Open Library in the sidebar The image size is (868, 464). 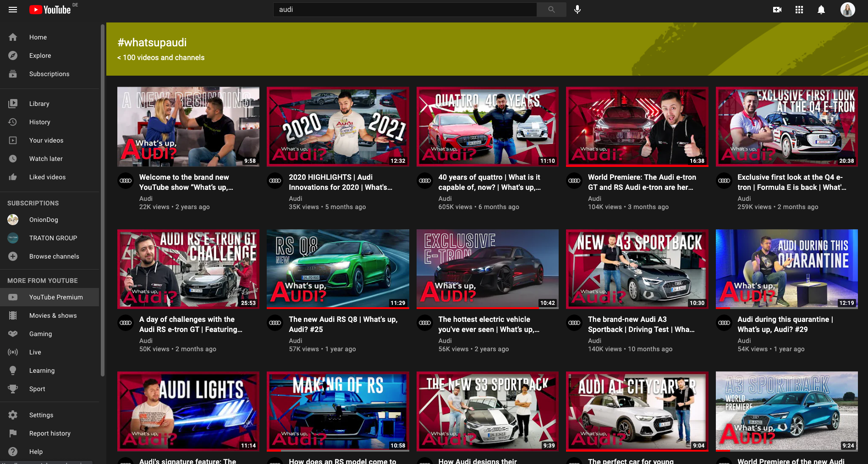[49, 104]
